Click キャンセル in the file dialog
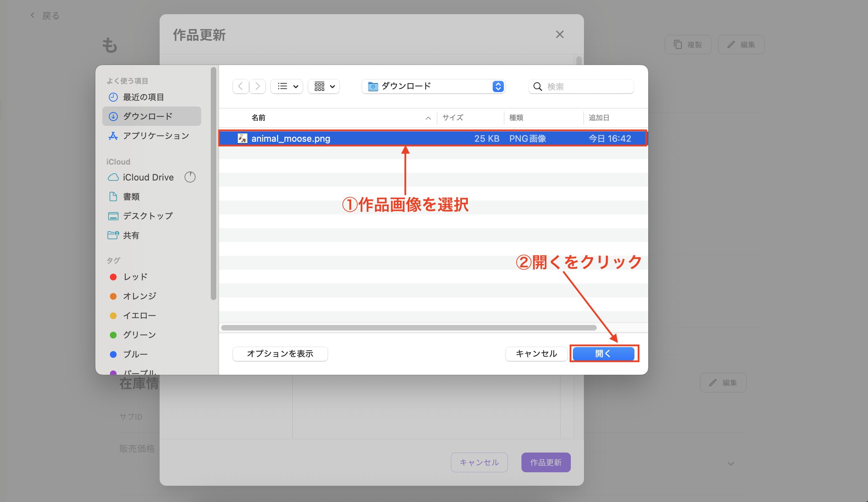The height and width of the screenshot is (502, 868). point(536,353)
